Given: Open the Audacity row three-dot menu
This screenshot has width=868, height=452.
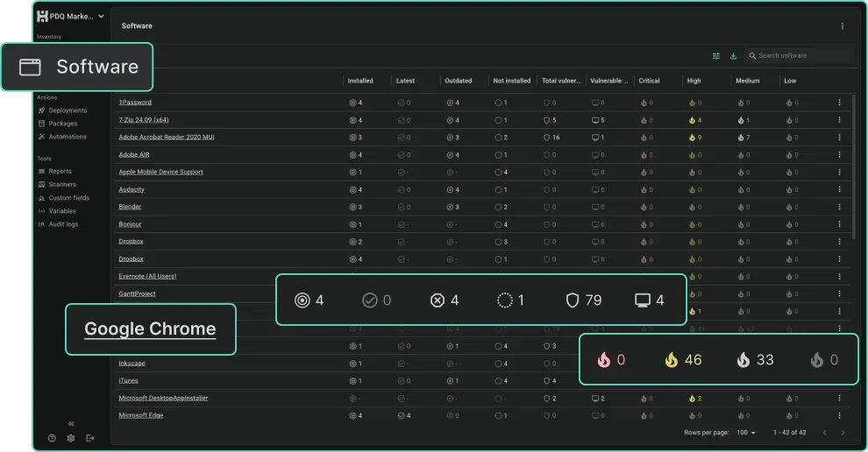Looking at the screenshot, I should pyautogui.click(x=839, y=190).
